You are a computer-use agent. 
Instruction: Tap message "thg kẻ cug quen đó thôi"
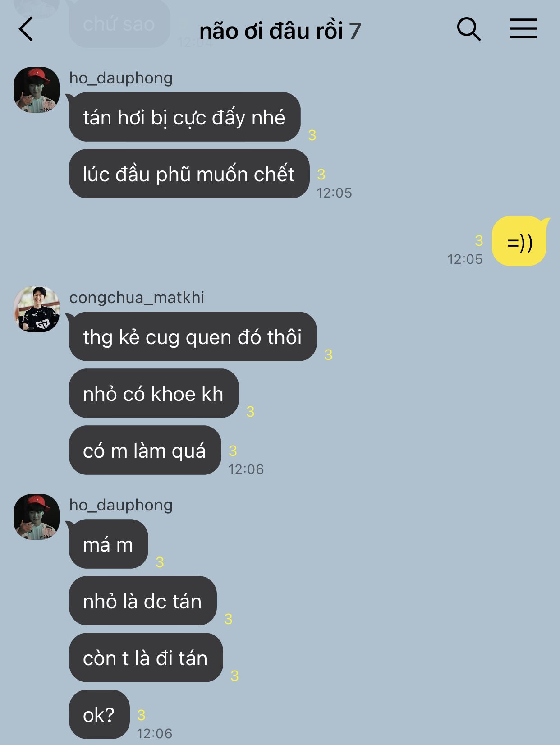193,336
